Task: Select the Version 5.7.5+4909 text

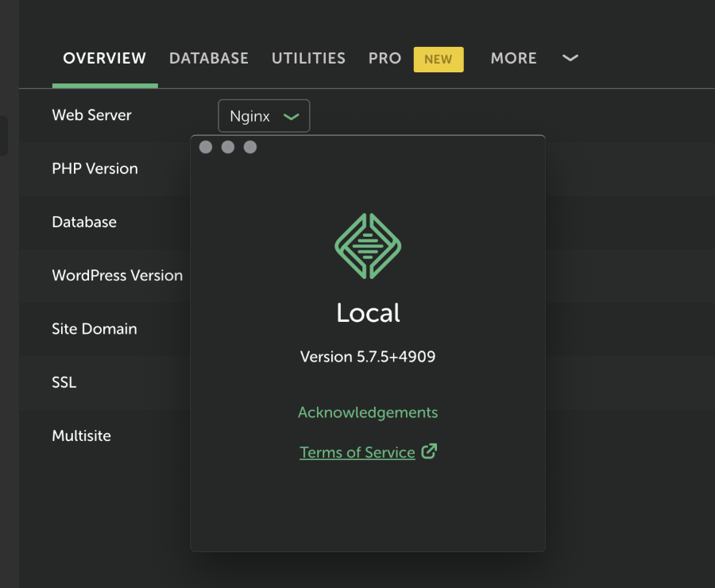Action: pyautogui.click(x=368, y=357)
